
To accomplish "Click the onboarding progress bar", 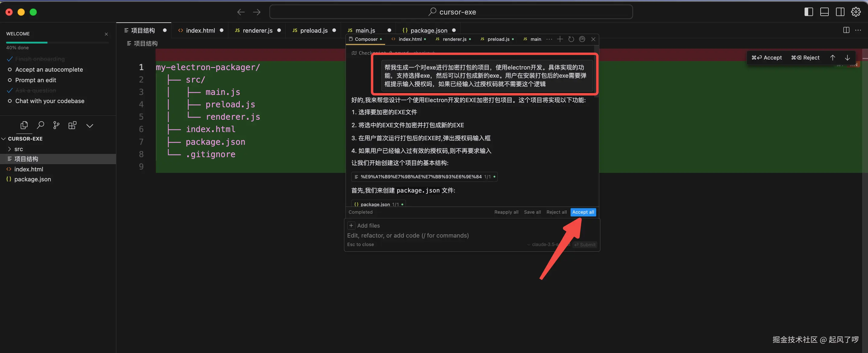I will [x=57, y=43].
